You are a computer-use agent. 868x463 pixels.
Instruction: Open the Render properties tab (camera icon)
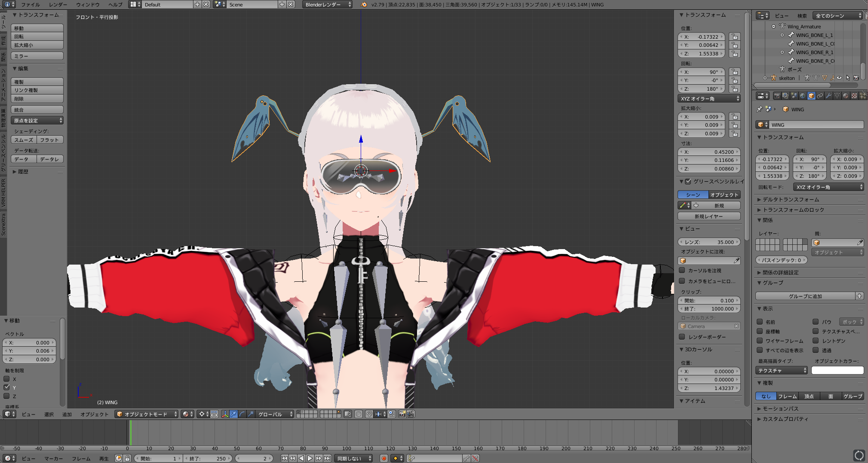click(x=777, y=95)
